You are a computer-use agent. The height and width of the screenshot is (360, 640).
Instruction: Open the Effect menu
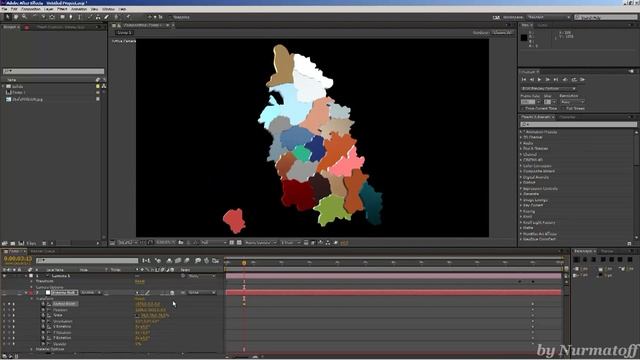pyautogui.click(x=62, y=9)
